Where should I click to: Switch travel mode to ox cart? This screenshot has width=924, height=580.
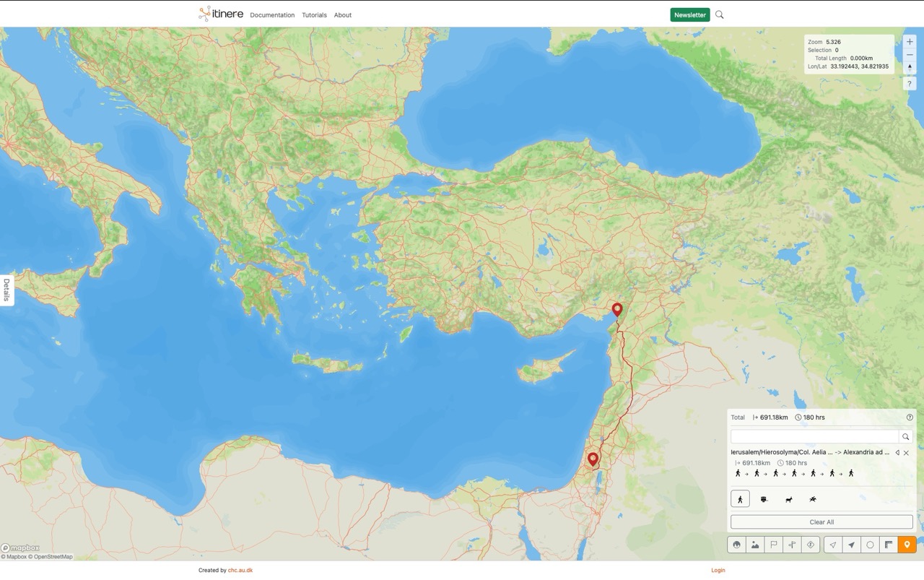[x=764, y=499]
